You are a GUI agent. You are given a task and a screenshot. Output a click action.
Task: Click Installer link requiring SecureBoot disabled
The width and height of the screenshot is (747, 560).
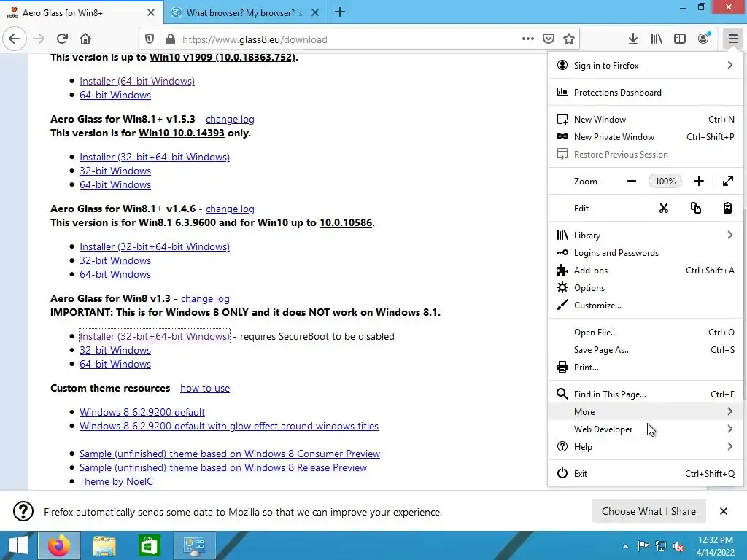click(x=155, y=336)
